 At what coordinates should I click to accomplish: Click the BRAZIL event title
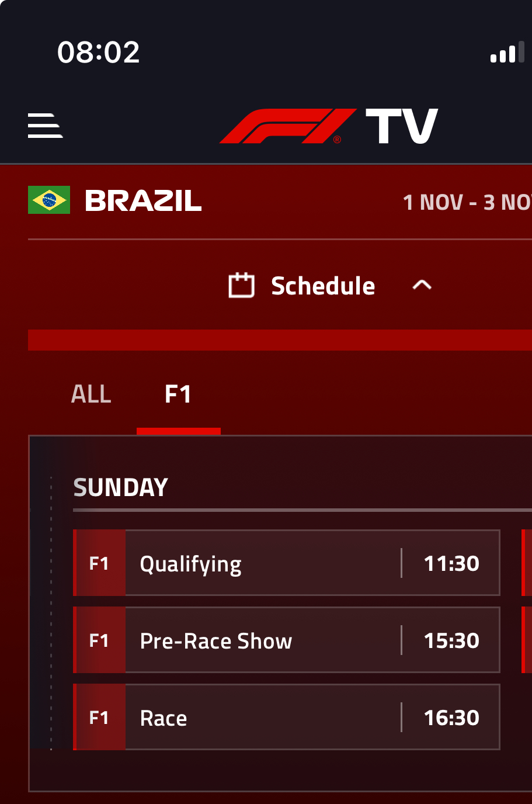coord(143,200)
